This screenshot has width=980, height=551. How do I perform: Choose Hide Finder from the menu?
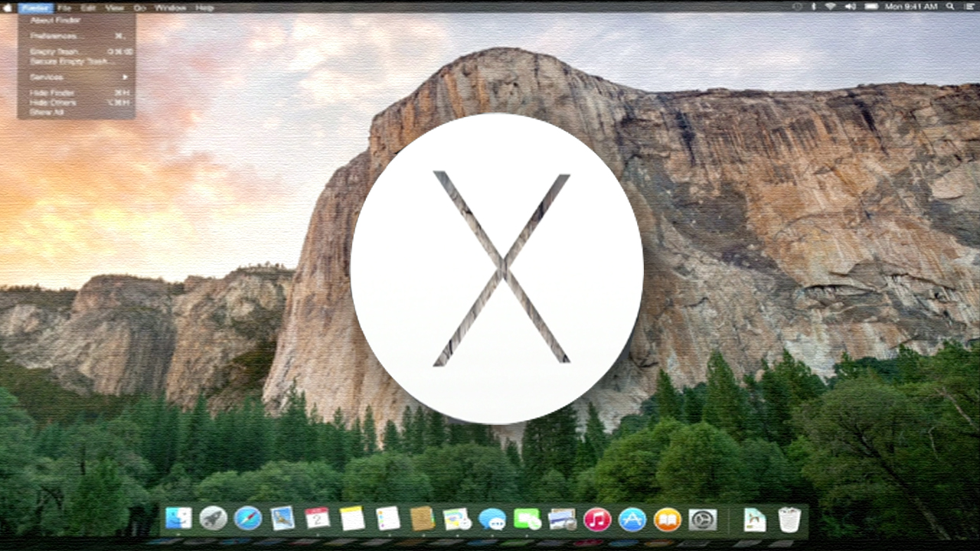tap(52, 93)
